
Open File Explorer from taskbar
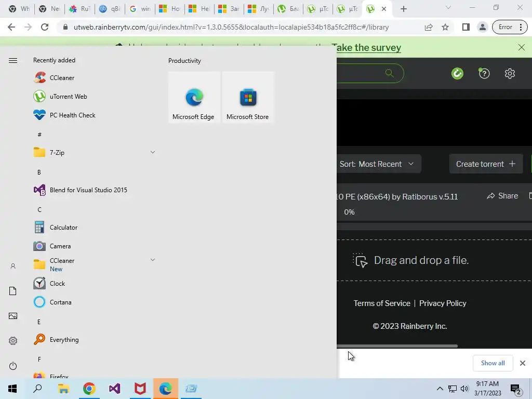(x=63, y=389)
